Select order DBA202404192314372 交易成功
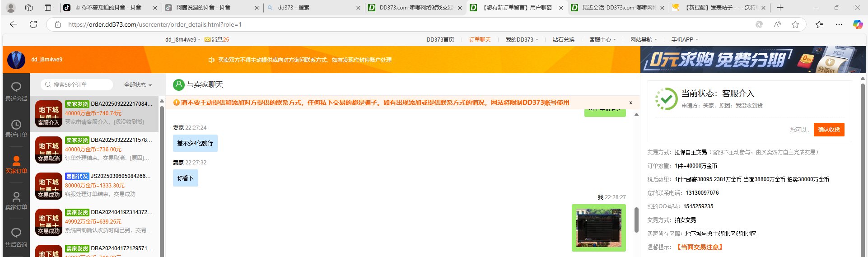Screen dimensions: 868x257 [94, 222]
